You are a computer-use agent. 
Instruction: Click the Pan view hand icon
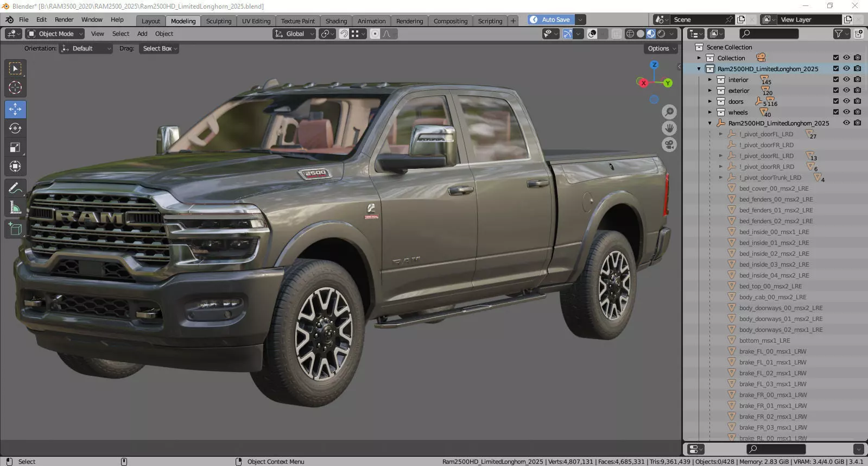pyautogui.click(x=669, y=128)
